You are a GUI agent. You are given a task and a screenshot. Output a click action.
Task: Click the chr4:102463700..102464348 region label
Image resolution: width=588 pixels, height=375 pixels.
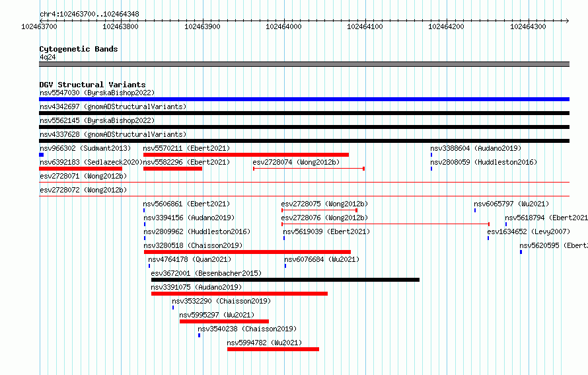click(x=89, y=14)
